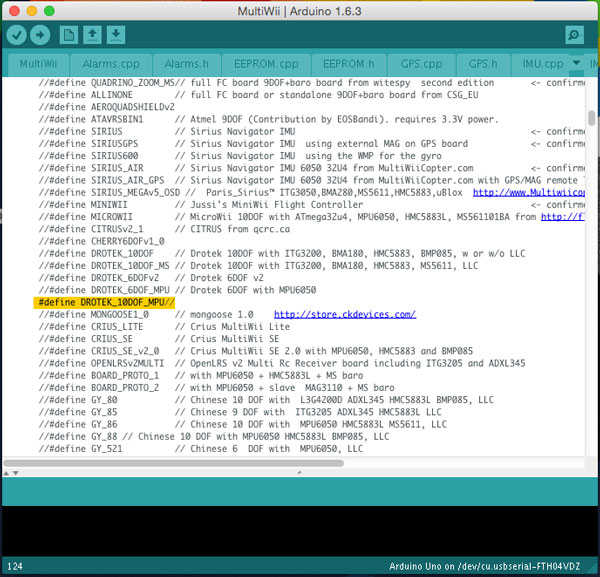Open the store.ckdevices.com link
This screenshot has width=600, height=577.
click(345, 315)
